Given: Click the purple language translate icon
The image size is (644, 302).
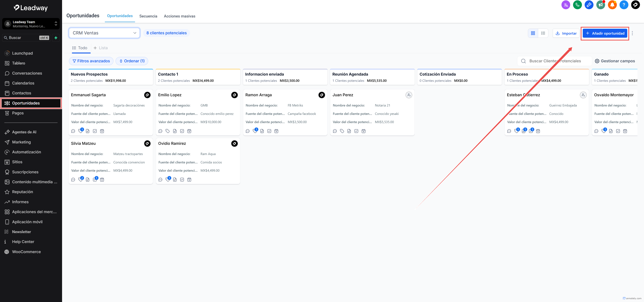Looking at the screenshot, I should (566, 5).
